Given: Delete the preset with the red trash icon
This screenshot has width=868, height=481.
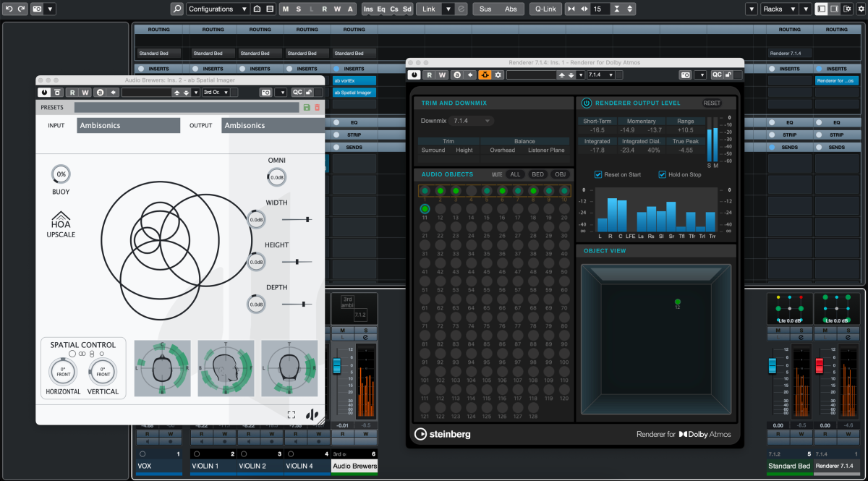Looking at the screenshot, I should [x=317, y=107].
